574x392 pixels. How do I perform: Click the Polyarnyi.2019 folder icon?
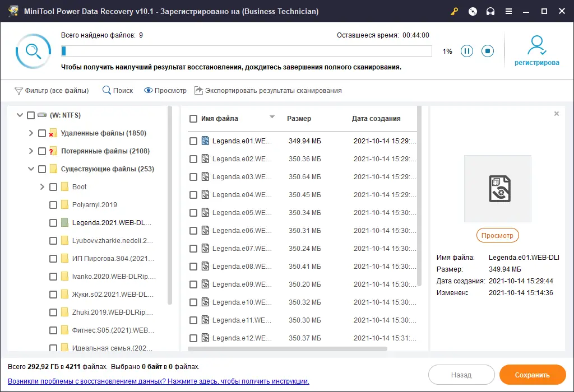tap(65, 205)
